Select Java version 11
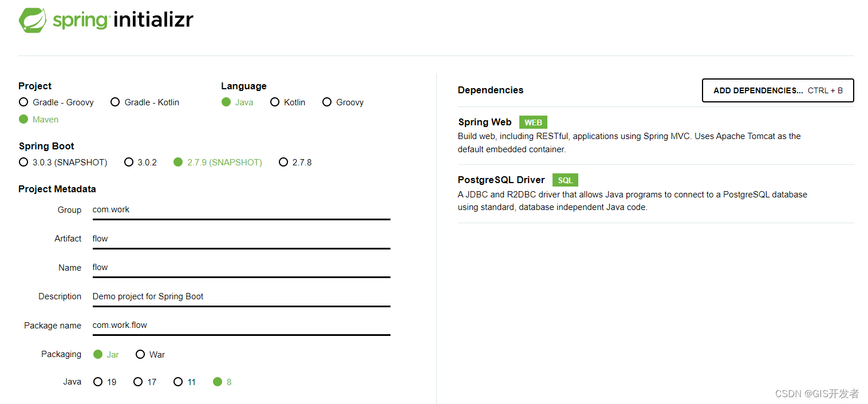Image resolution: width=868 pixels, height=404 pixels. click(177, 381)
